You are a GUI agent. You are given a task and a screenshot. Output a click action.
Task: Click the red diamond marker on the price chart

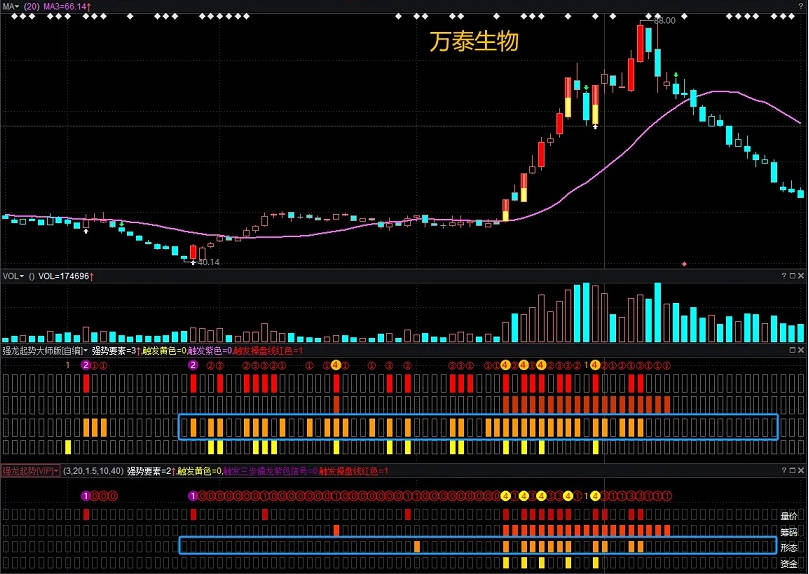coord(684,264)
